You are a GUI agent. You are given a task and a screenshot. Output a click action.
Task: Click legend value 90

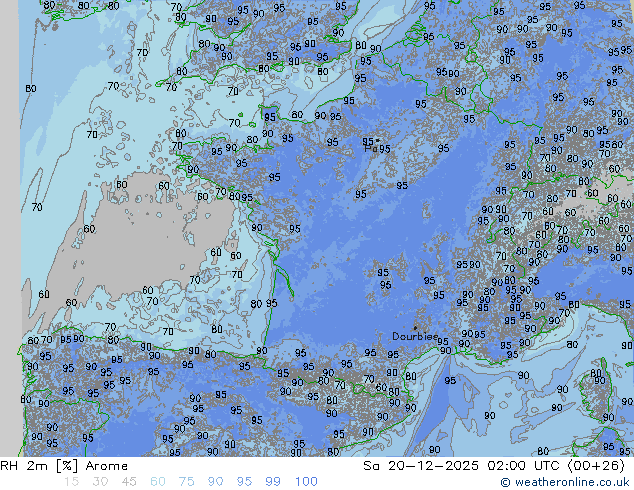[x=216, y=482]
